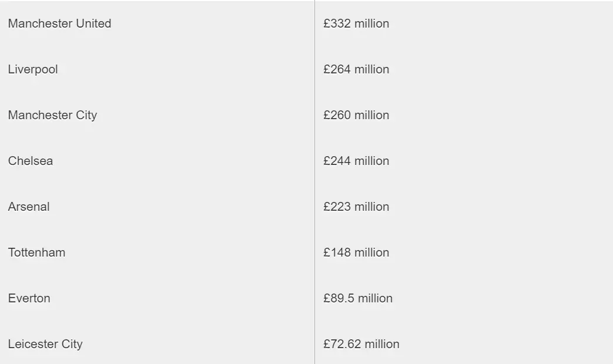
Task: Select the £332 million value
Action: [356, 23]
